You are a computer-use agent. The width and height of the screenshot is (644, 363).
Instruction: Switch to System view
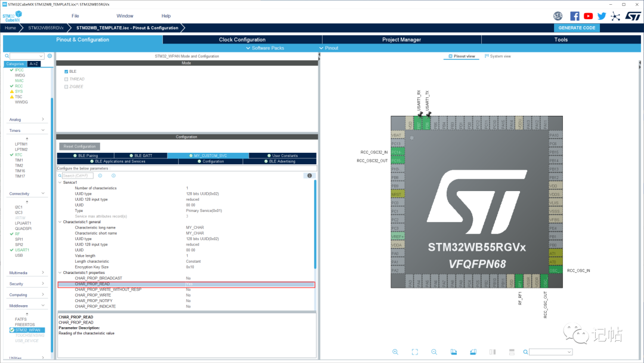pos(498,56)
